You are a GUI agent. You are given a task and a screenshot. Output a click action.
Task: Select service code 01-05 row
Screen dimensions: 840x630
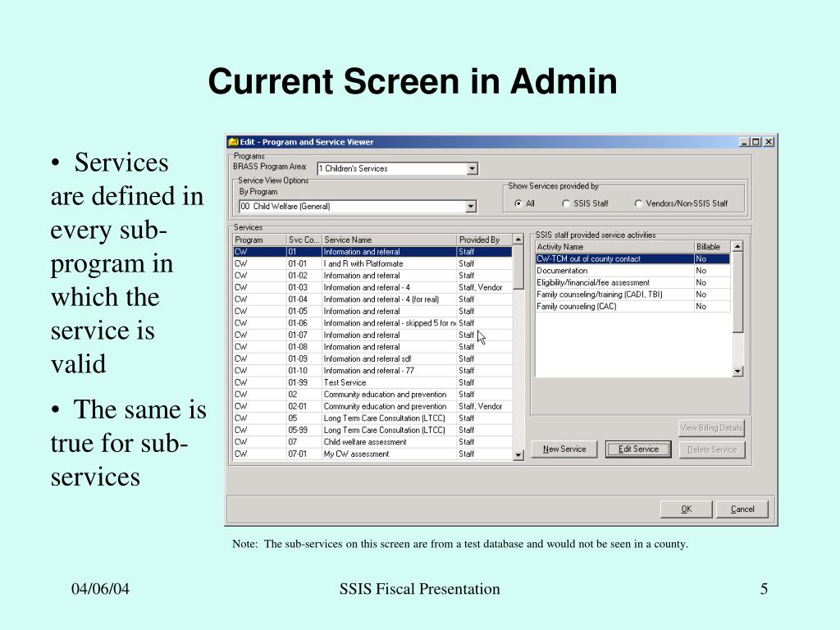coord(373,311)
